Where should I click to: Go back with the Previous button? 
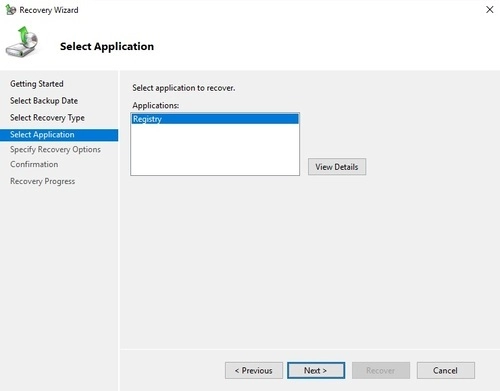(254, 370)
